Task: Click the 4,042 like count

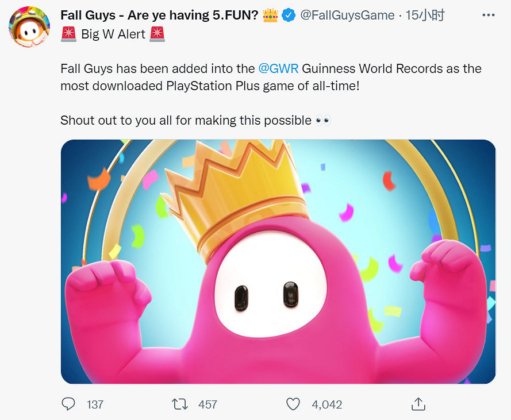Action: (x=326, y=404)
